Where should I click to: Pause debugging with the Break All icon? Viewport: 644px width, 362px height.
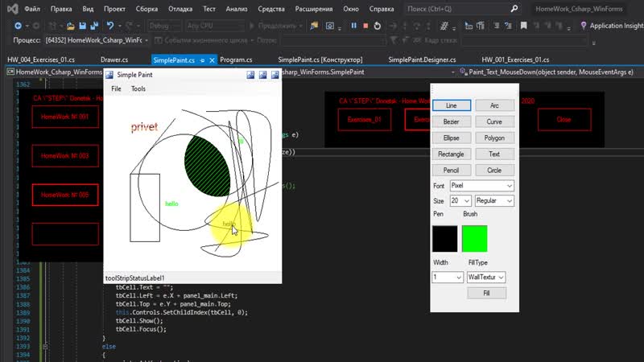click(353, 26)
